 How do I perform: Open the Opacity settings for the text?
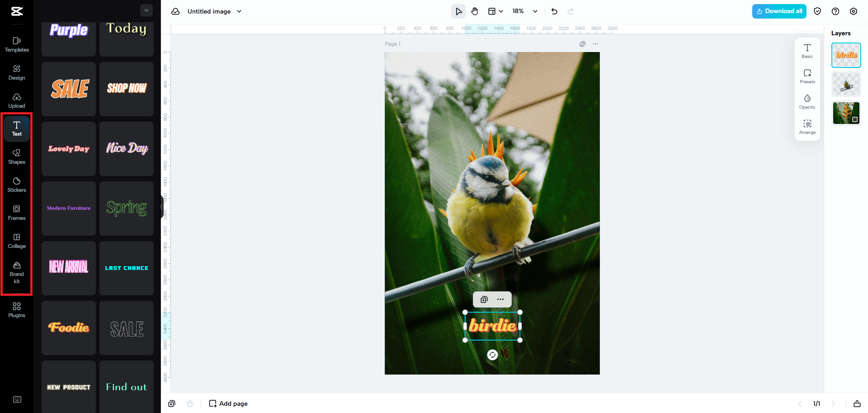tap(807, 101)
